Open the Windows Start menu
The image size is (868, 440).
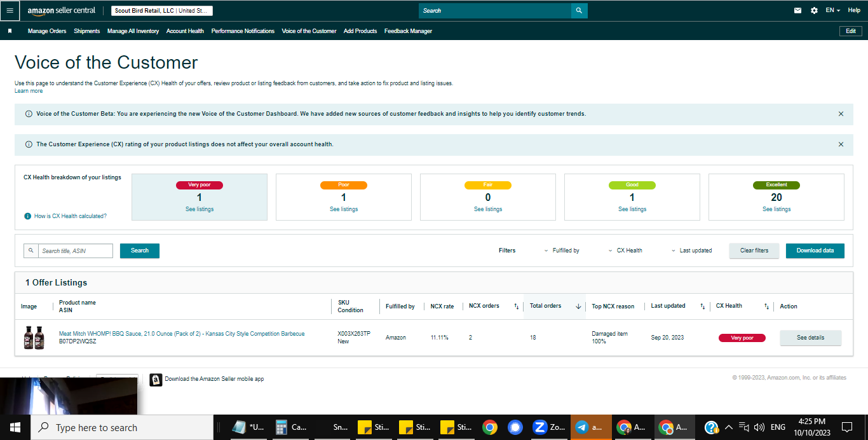pyautogui.click(x=15, y=427)
